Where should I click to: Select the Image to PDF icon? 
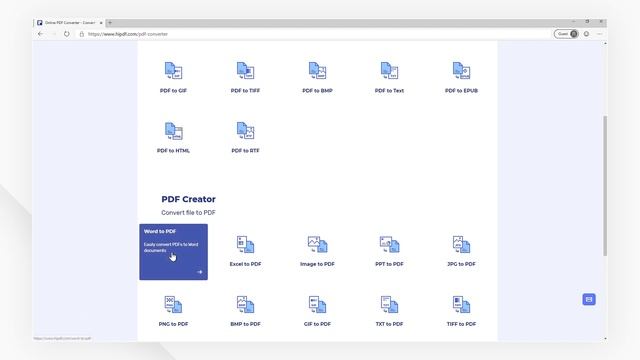[x=317, y=244]
